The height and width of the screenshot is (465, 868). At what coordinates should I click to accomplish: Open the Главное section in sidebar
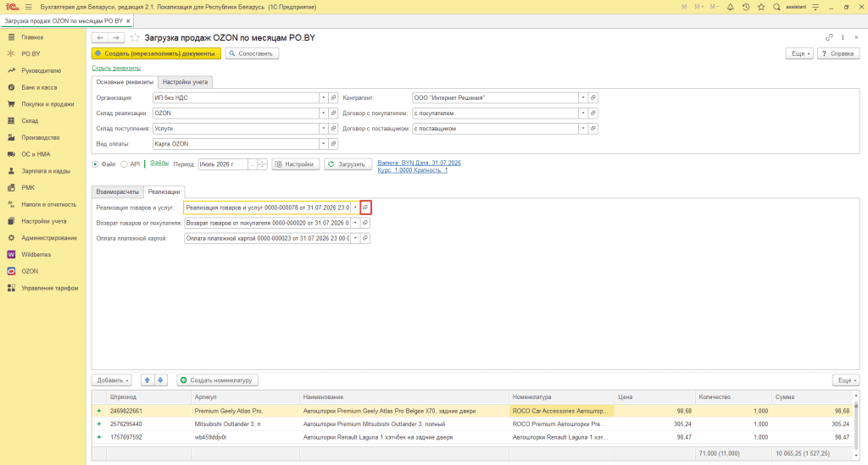(x=32, y=37)
